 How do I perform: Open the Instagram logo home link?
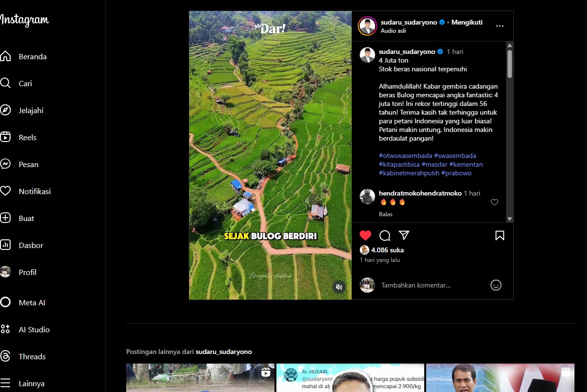pyautogui.click(x=25, y=20)
